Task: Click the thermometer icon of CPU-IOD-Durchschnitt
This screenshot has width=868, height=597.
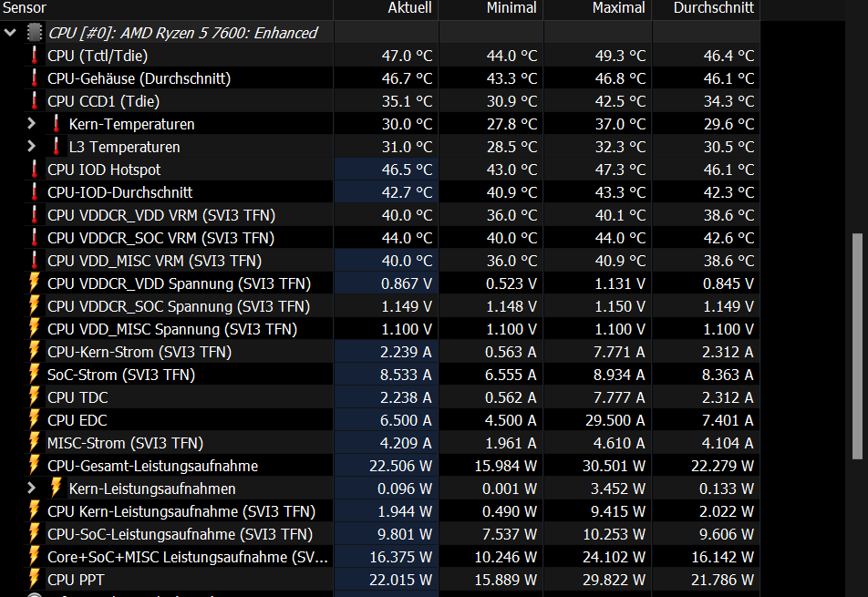Action: pos(35,192)
